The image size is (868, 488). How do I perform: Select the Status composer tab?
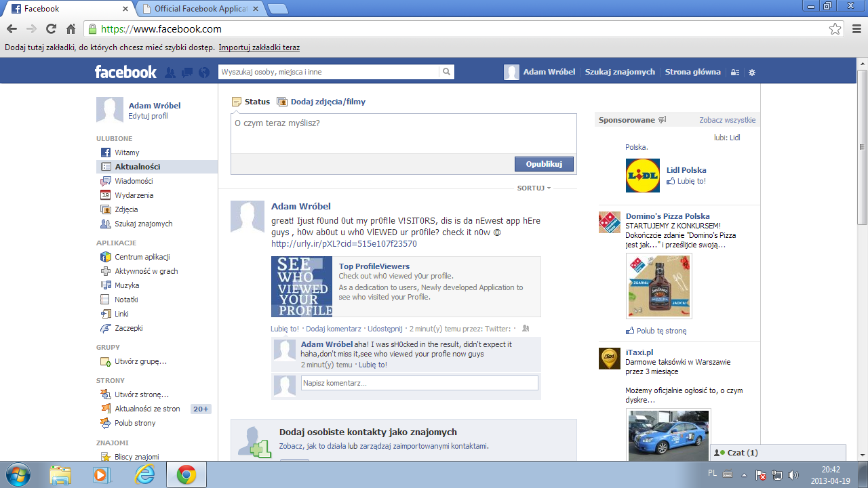coord(251,102)
